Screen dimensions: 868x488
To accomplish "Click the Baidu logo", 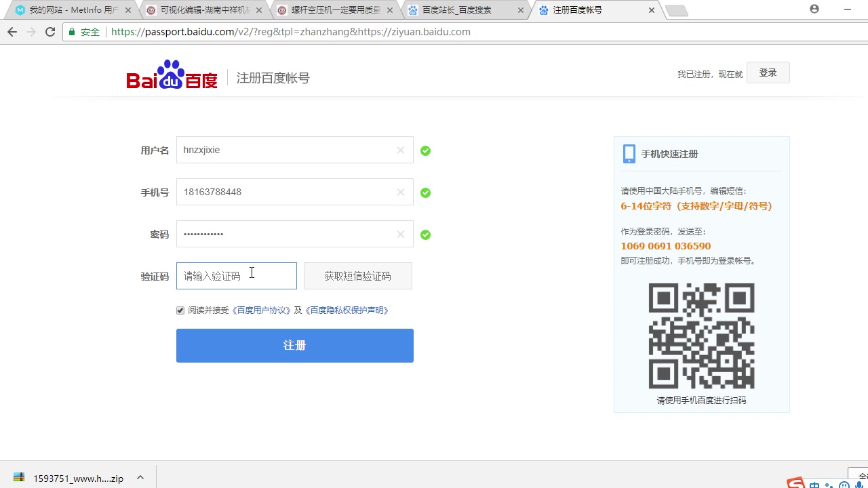I will pyautogui.click(x=172, y=75).
